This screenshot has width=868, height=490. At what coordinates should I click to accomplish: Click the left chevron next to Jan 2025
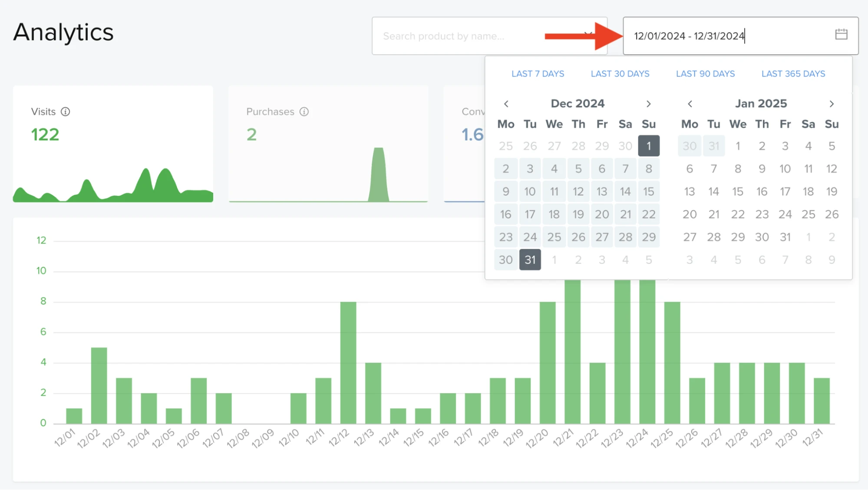coord(690,104)
